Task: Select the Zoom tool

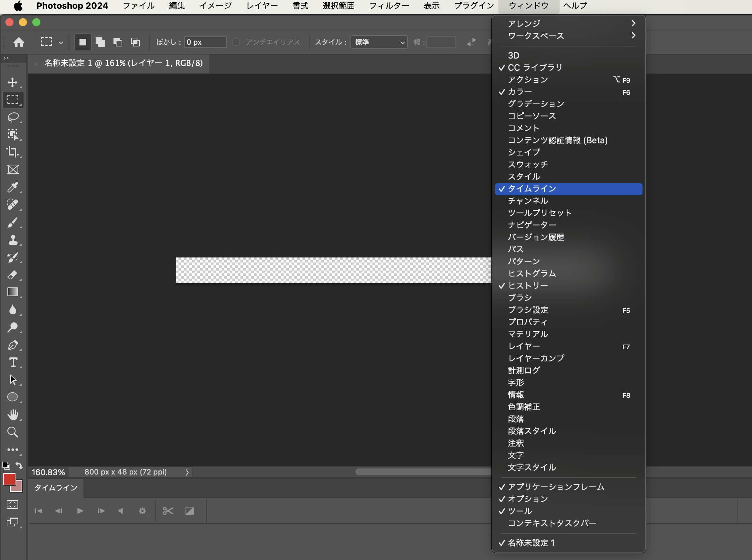Action: [x=13, y=432]
